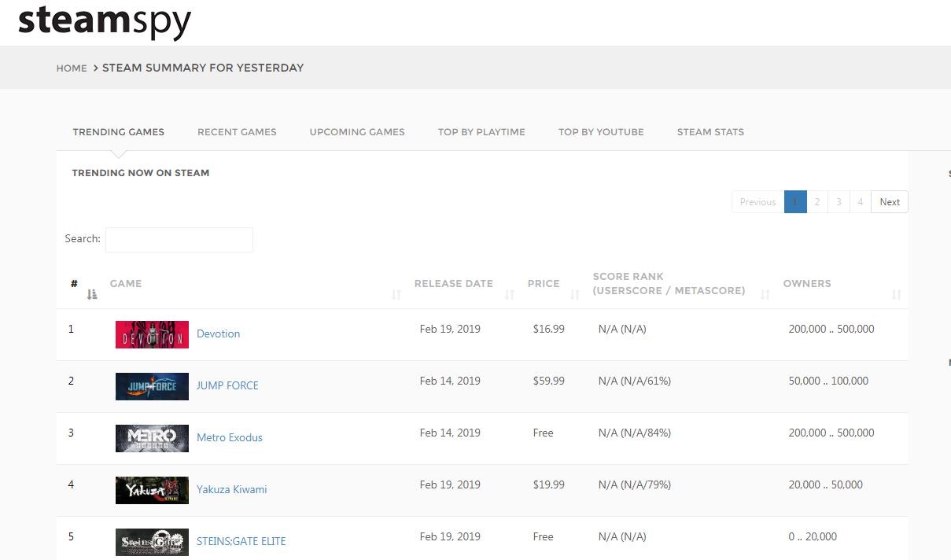Click Metro Exodus's Free price
The image size is (951, 560).
tap(544, 433)
